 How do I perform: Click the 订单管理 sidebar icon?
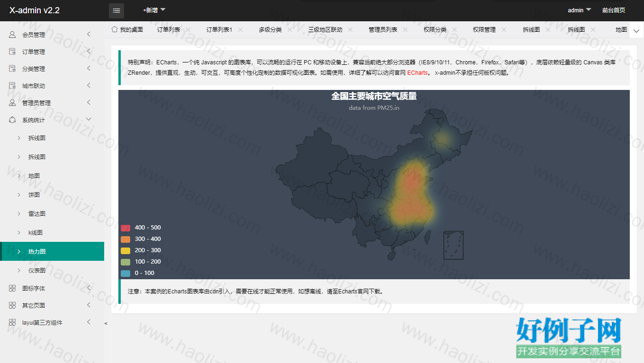(12, 52)
